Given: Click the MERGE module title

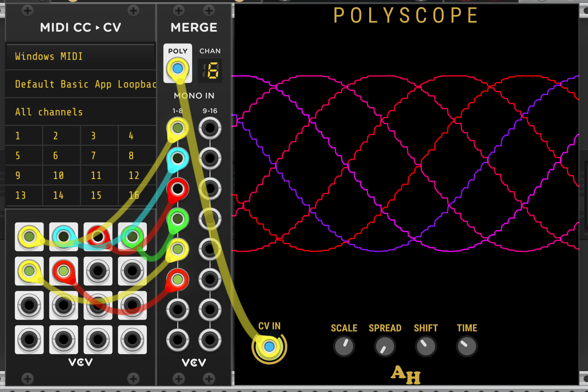Looking at the screenshot, I should [x=194, y=27].
